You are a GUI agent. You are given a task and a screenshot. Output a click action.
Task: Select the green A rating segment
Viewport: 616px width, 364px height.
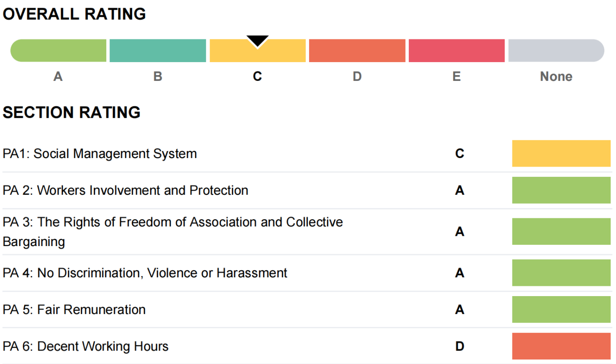click(x=59, y=50)
